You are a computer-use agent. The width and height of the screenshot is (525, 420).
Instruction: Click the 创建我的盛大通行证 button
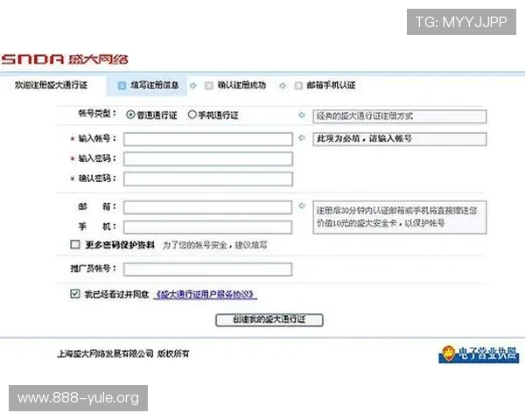point(269,319)
